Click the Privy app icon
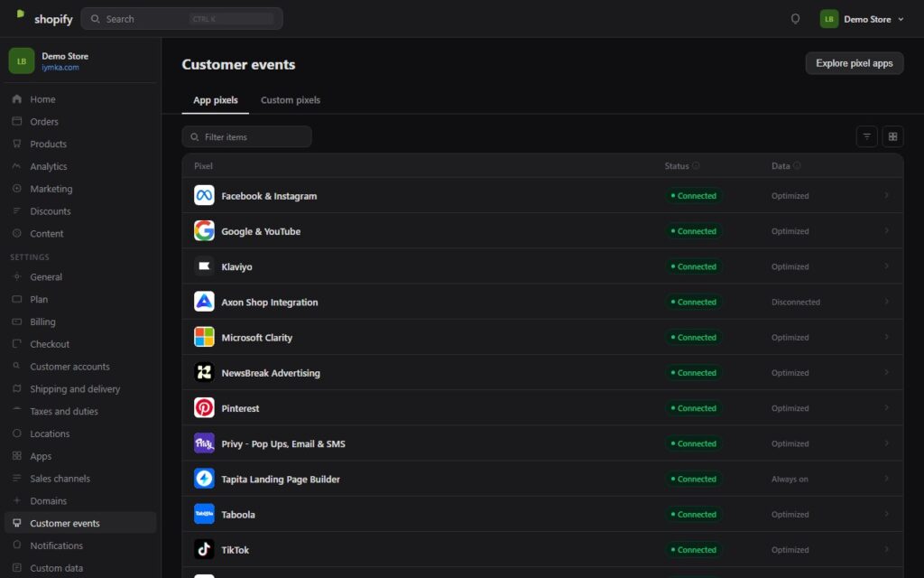This screenshot has height=578, width=924. [204, 443]
